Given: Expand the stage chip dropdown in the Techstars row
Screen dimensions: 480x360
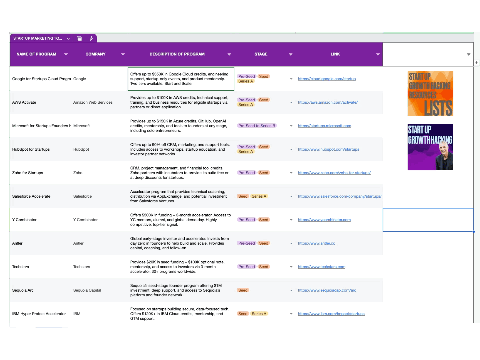Looking at the screenshot, I should pos(291,267).
